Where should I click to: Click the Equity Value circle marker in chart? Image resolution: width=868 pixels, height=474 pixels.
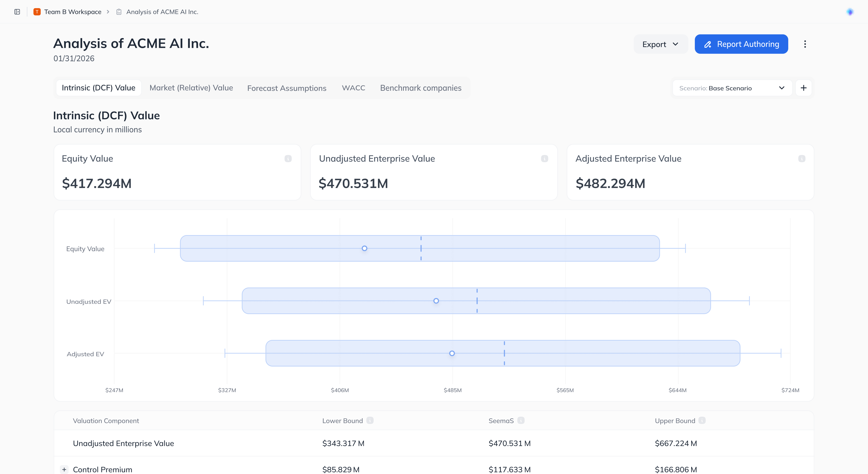364,248
